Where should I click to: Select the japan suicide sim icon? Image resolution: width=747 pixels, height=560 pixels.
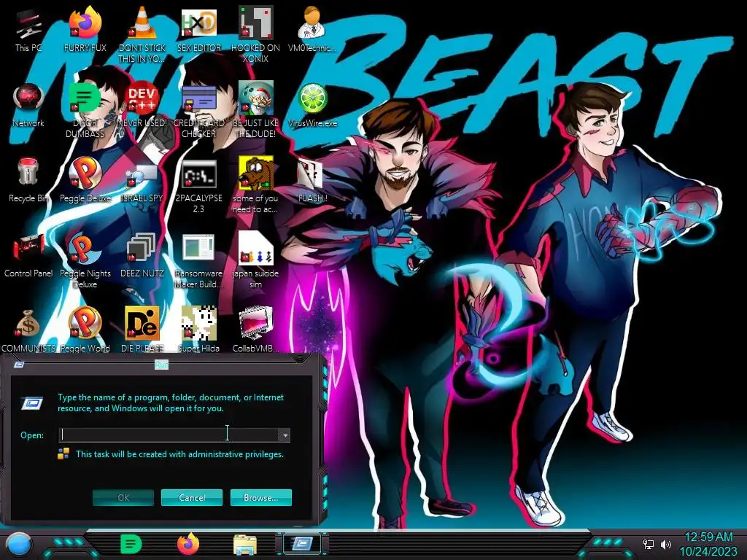[x=255, y=260]
